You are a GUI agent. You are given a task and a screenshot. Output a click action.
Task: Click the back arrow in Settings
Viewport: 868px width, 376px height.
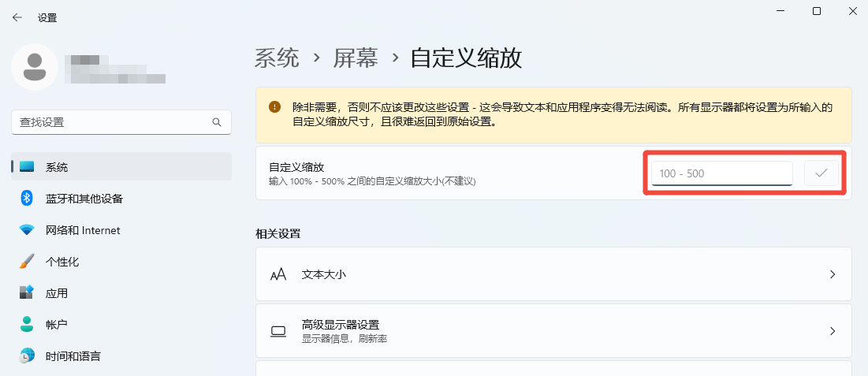point(17,17)
